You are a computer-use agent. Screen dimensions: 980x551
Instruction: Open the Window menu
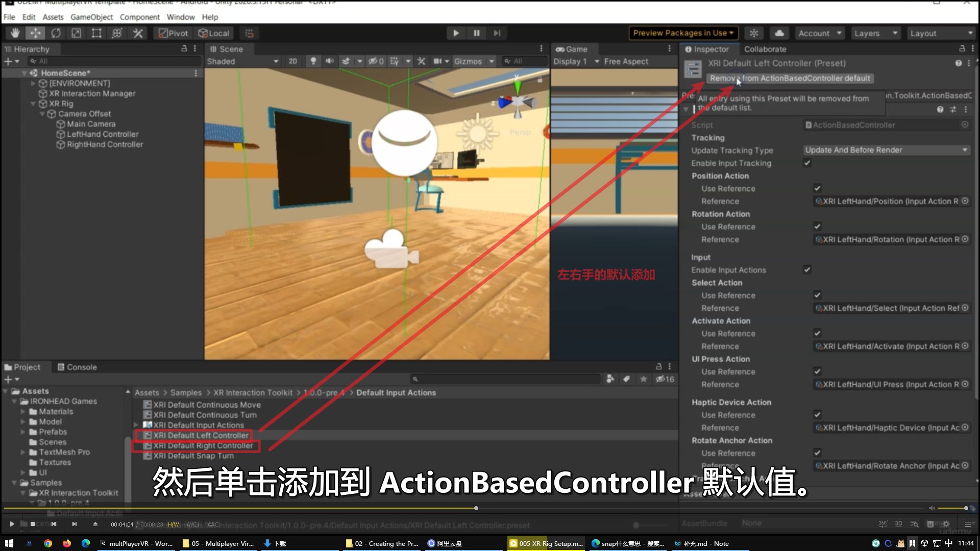point(180,17)
